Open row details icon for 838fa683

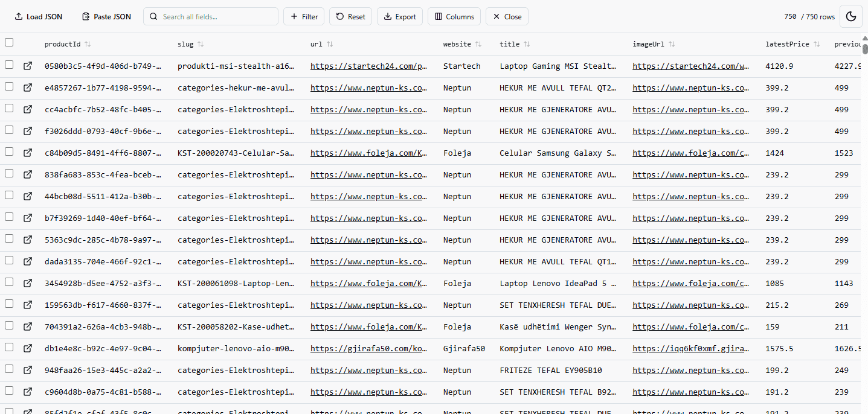[x=28, y=174]
